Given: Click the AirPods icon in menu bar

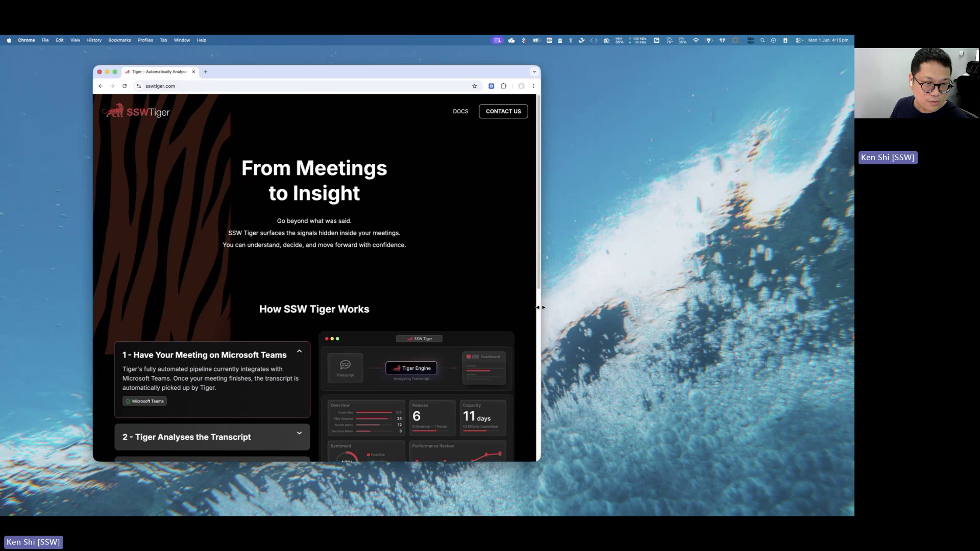Looking at the screenshot, I should (x=722, y=40).
